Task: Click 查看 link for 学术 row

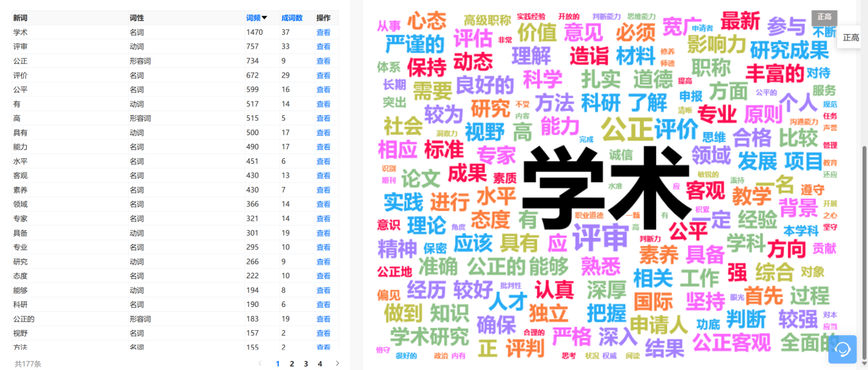Action: pyautogui.click(x=323, y=32)
